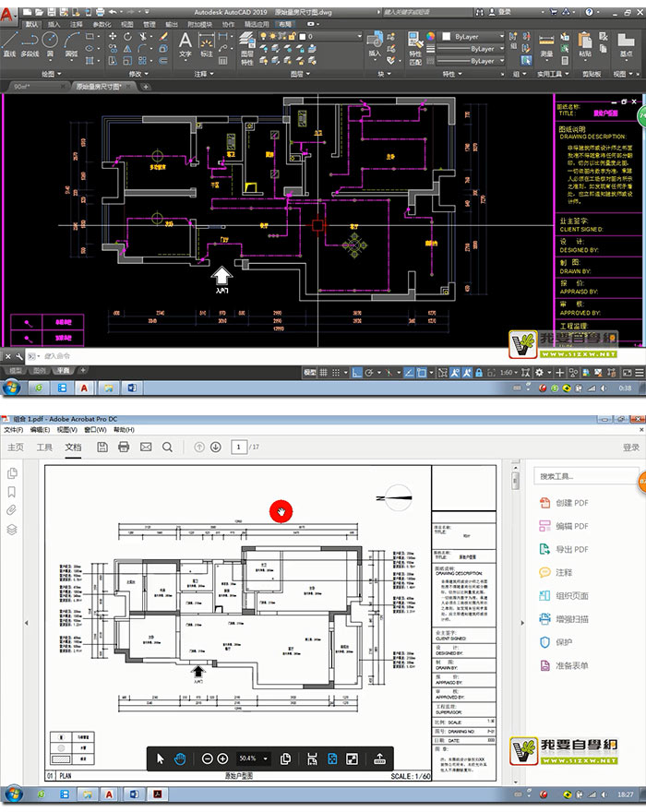646x812 pixels.
Task: Open attachments paperclip icon in Acrobat sidebar
Action: (12, 510)
